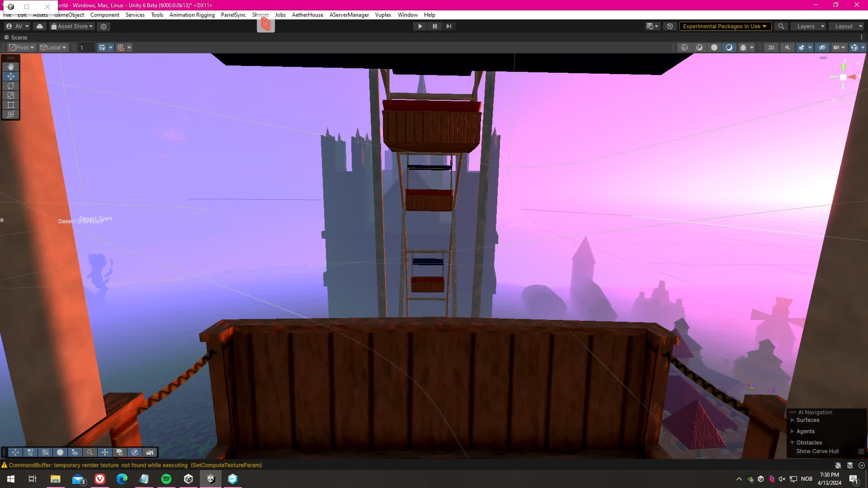Click Experimental Packages In Use button

725,26
